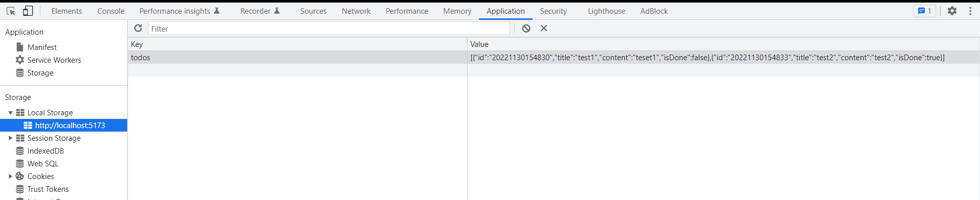Select the todos key cell

(297, 57)
